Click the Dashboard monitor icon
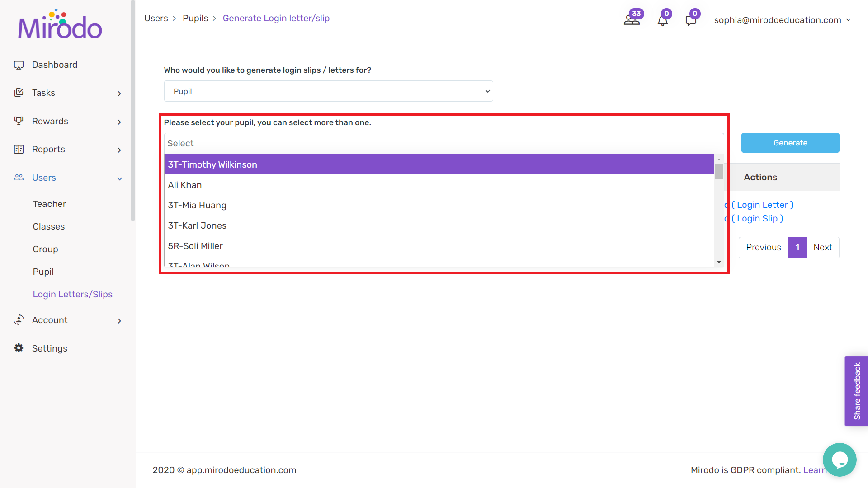868x488 pixels. pyautogui.click(x=19, y=65)
